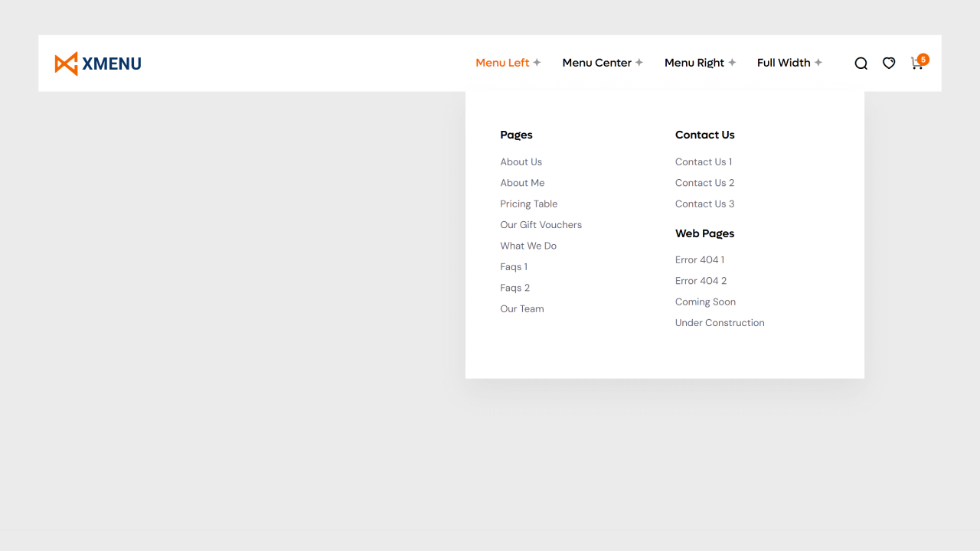Expand the Full Width dropdown
This screenshot has height=551, width=980.
783,63
